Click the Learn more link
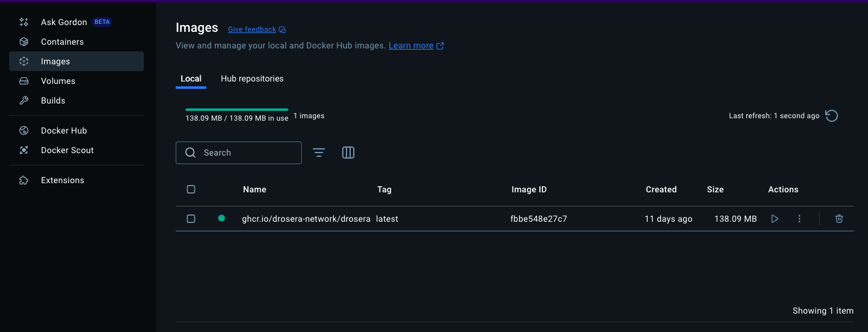This screenshot has width=868, height=332. (x=411, y=46)
